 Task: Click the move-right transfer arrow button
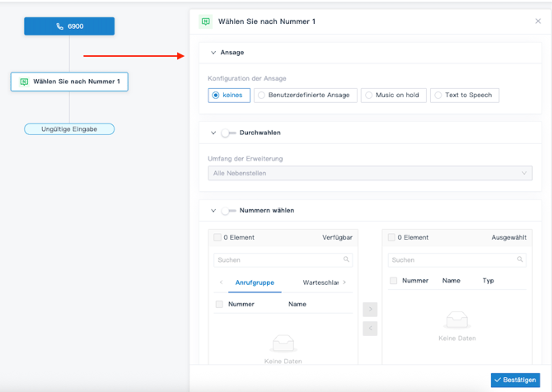[370, 310]
